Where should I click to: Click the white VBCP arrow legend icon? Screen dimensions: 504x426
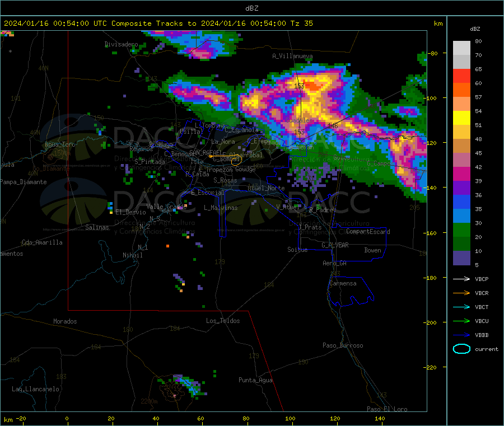tap(461, 279)
